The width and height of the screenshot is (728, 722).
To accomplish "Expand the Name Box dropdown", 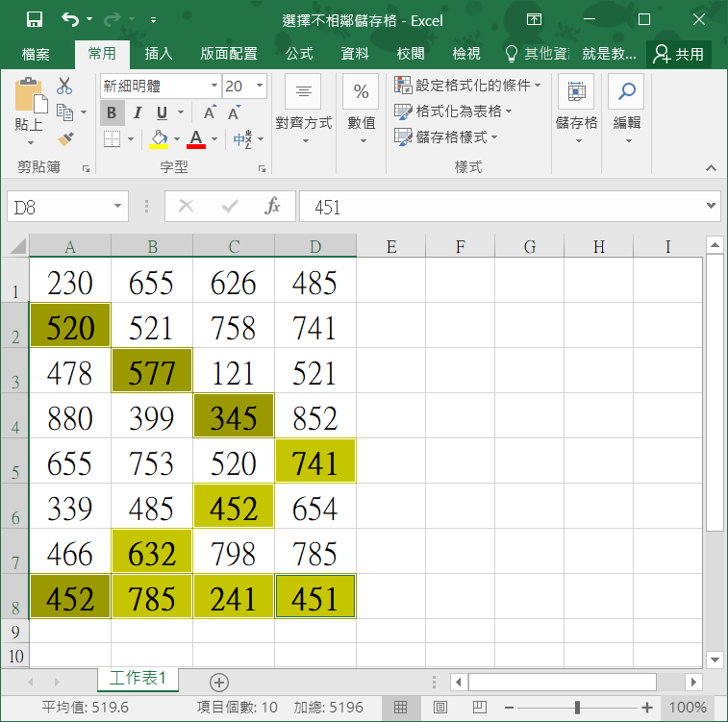I will coord(117,207).
